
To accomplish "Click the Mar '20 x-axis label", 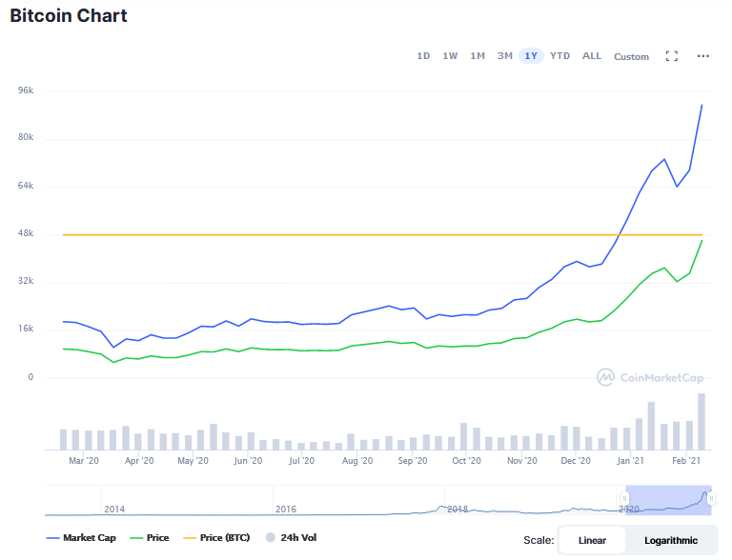I will point(84,461).
